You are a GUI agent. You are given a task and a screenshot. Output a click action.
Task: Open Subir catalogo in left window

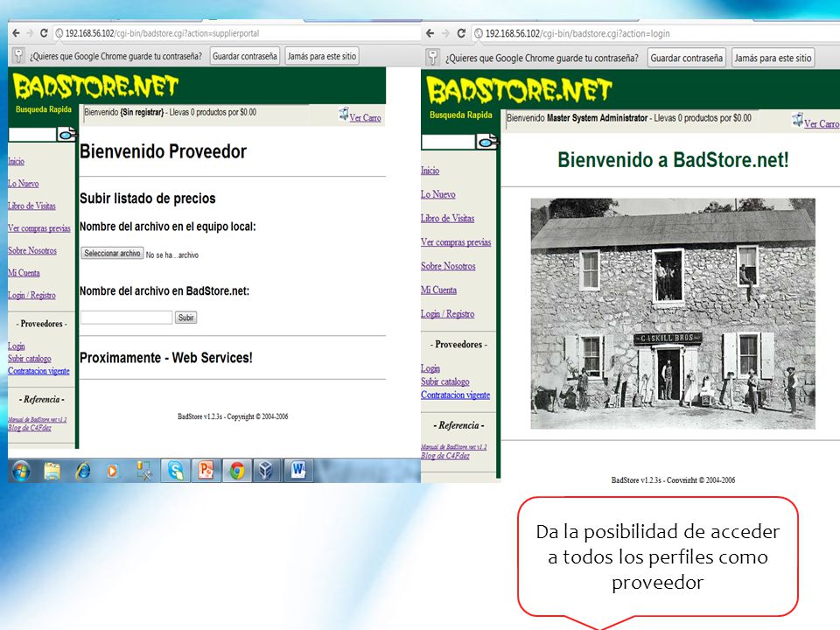[x=30, y=359]
